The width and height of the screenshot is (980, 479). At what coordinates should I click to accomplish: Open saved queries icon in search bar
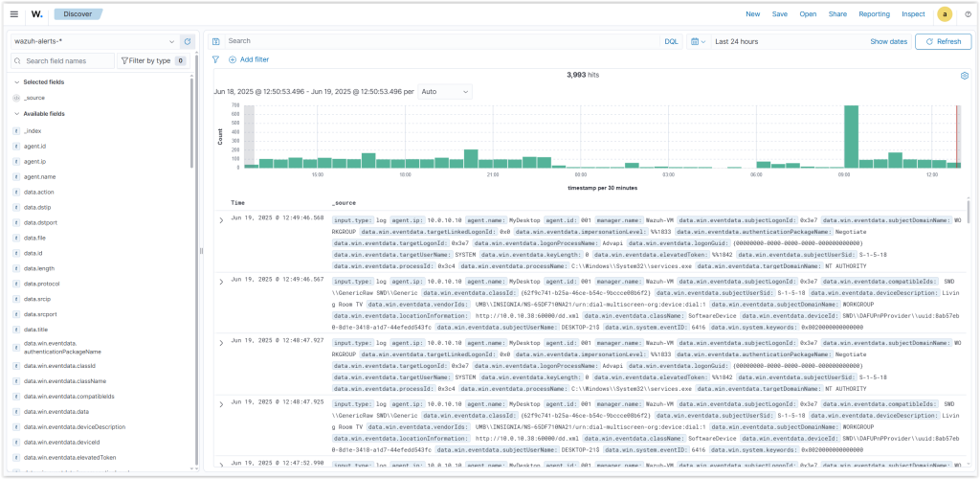click(x=216, y=41)
